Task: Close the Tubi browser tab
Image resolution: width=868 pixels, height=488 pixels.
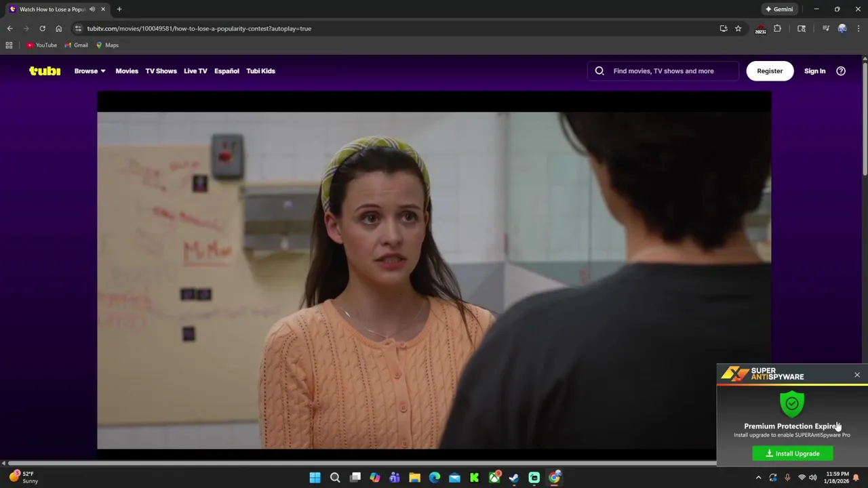Action: [103, 9]
